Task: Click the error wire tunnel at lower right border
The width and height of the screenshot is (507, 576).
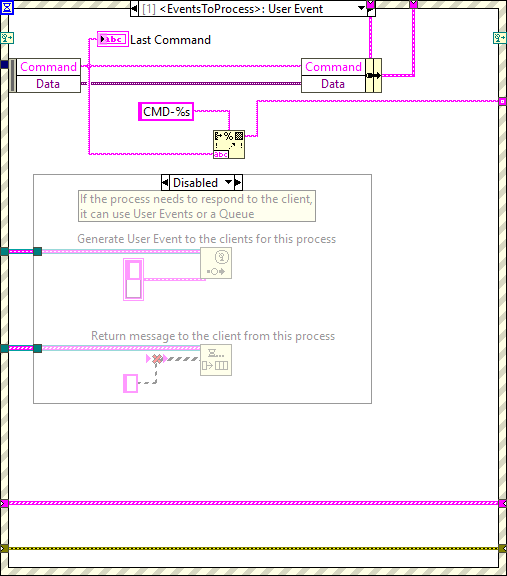Action: (502, 548)
